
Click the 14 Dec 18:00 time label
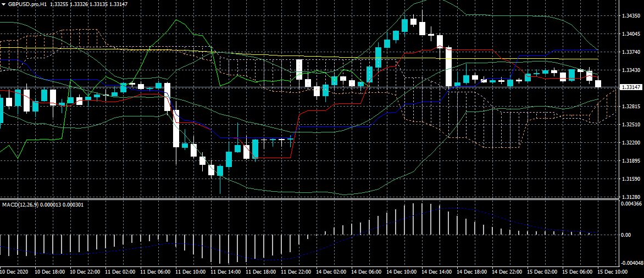pos(473,272)
